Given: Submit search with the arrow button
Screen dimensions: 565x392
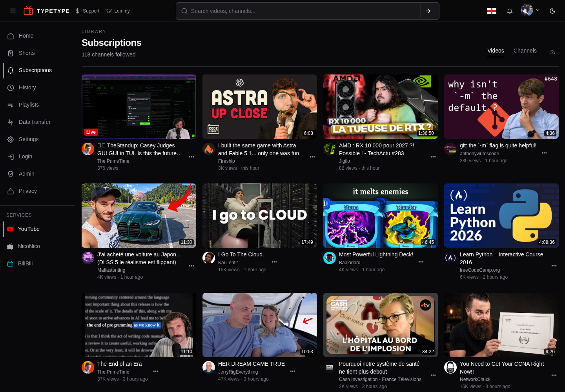Looking at the screenshot, I should pos(428,11).
